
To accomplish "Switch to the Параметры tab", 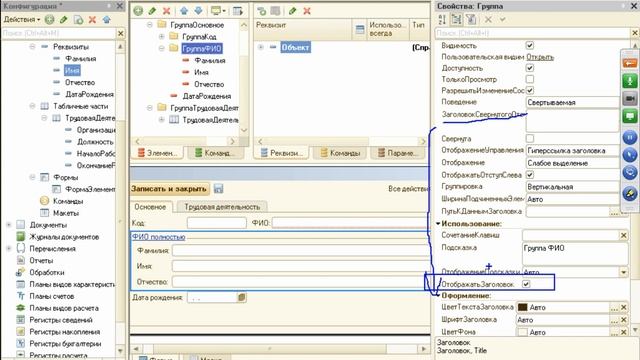I will point(397,153).
